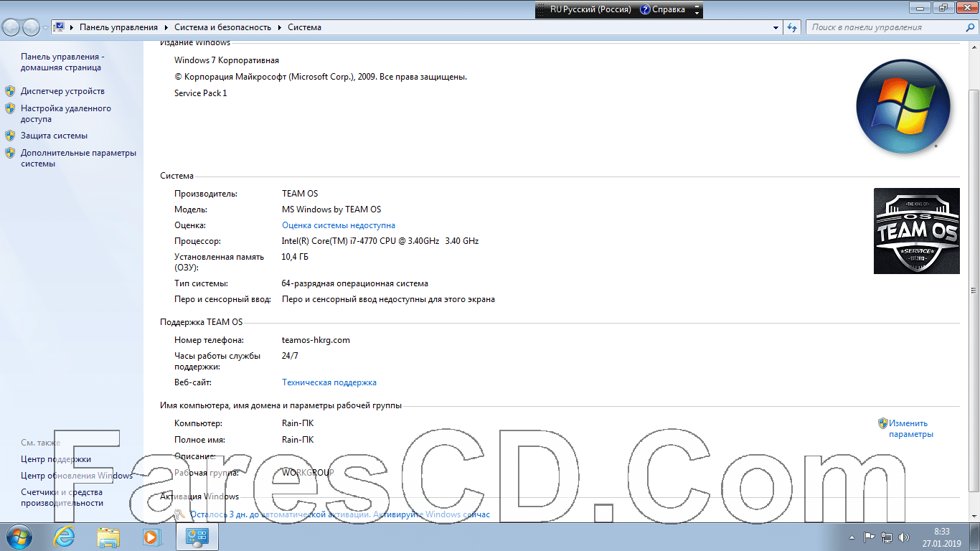980x551 pixels.
Task: Click the address bar refresh button
Action: pyautogui.click(x=792, y=27)
